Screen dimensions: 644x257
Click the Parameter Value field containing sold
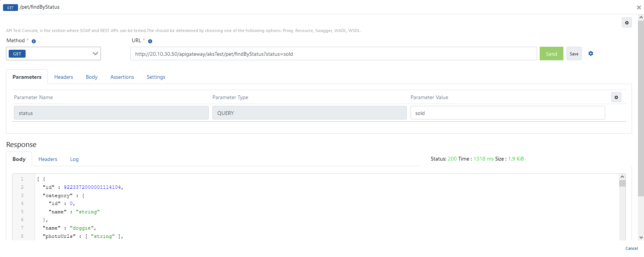(x=507, y=113)
